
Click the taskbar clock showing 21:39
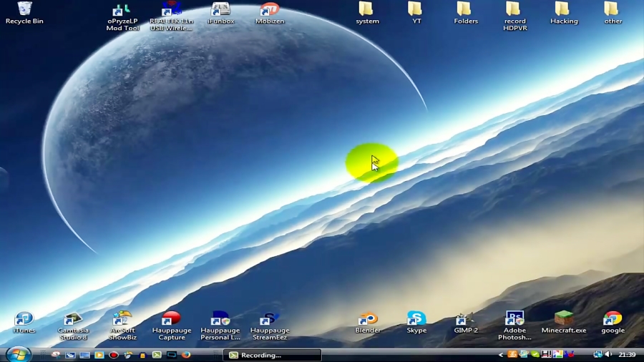627,355
